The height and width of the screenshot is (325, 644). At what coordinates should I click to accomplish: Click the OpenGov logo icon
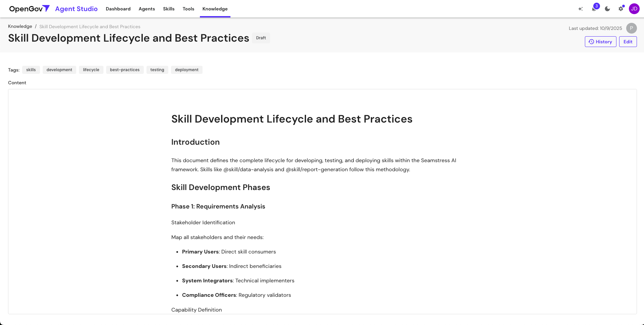click(46, 8)
